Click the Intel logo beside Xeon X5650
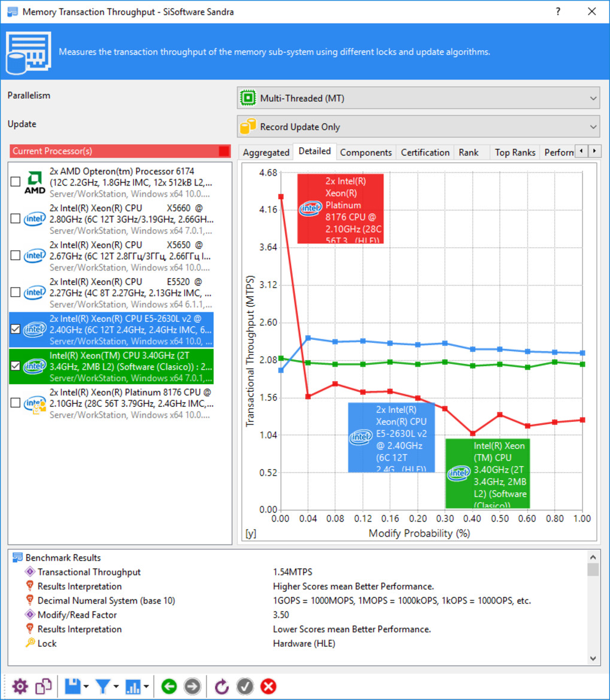610x700 pixels. pos(35,256)
